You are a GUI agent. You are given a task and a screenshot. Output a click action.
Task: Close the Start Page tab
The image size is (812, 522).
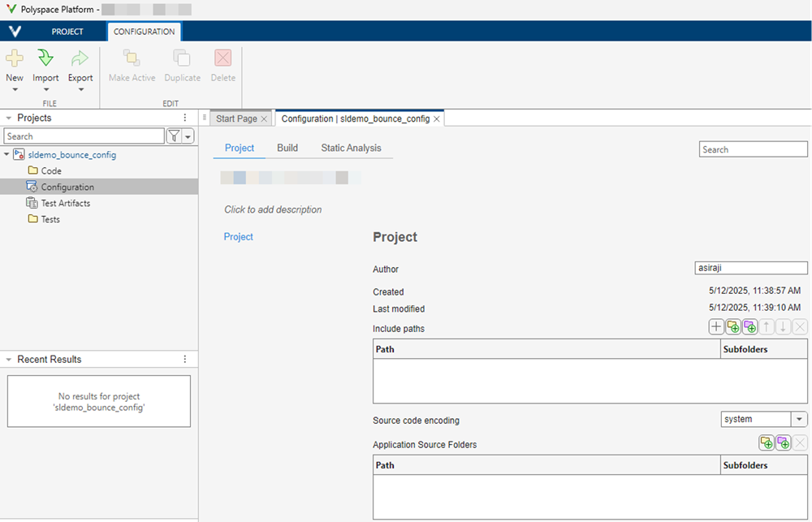coord(264,119)
